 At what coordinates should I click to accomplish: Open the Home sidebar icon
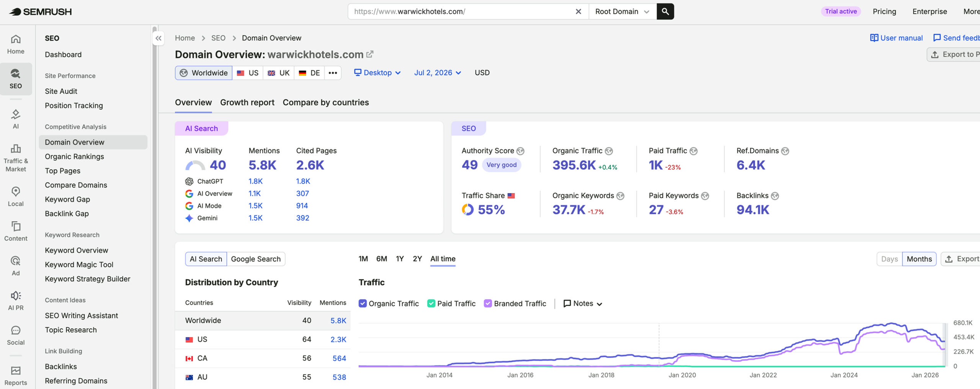coord(16,45)
